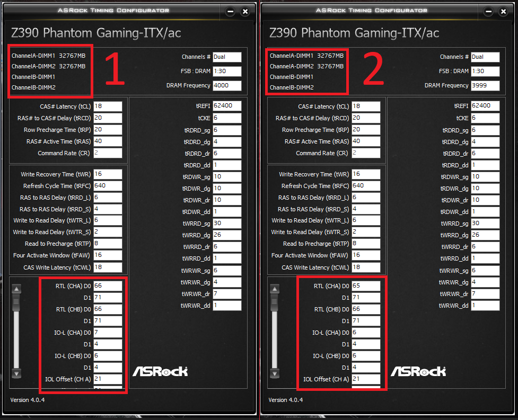Screen dimensions: 518x420
Task: Close the right Timing Configurator window
Action: coord(504,12)
